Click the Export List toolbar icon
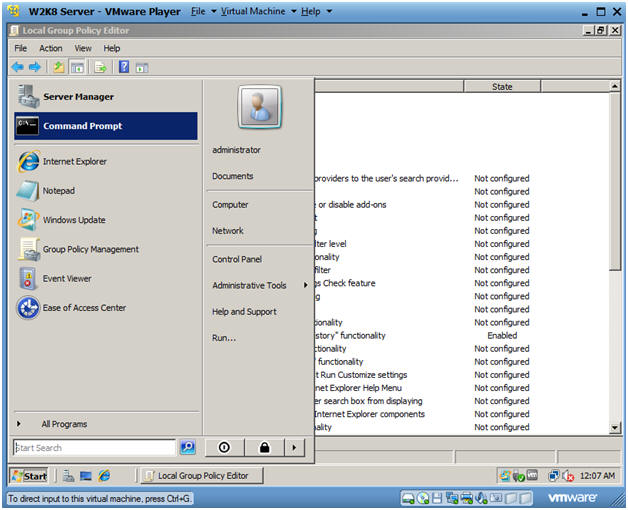This screenshot has width=628, height=510. click(100, 67)
